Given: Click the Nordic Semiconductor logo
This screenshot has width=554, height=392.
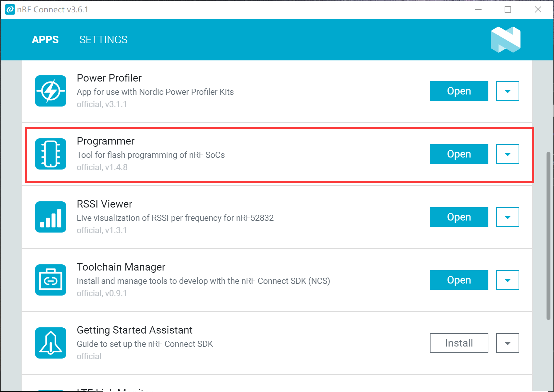Looking at the screenshot, I should (x=506, y=40).
